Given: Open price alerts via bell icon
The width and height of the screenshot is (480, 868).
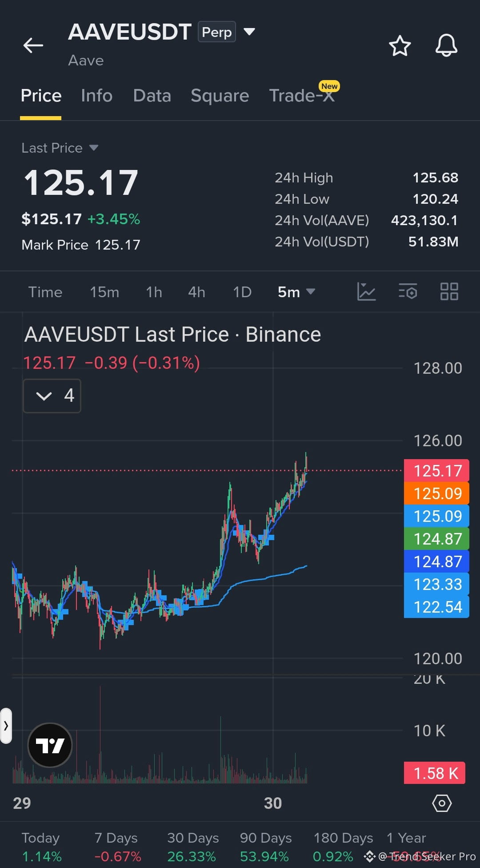Looking at the screenshot, I should tap(446, 45).
